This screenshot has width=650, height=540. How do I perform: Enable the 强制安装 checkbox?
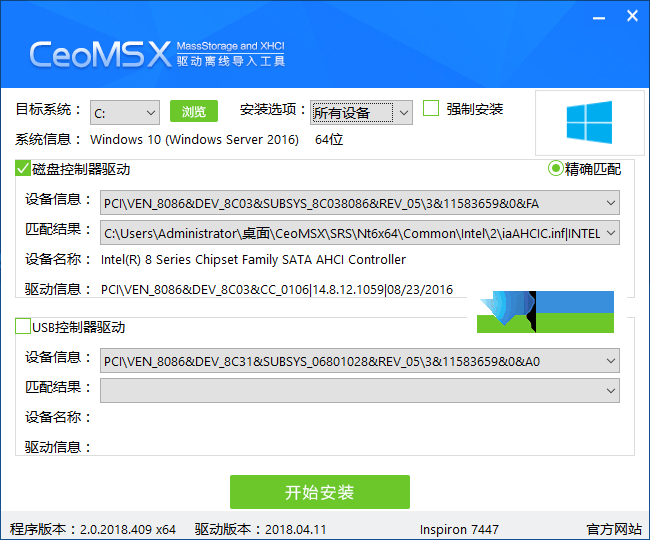pyautogui.click(x=431, y=109)
